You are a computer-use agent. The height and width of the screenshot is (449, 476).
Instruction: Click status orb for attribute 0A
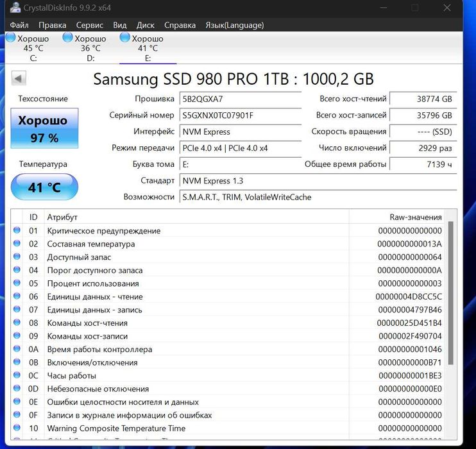pyautogui.click(x=17, y=348)
